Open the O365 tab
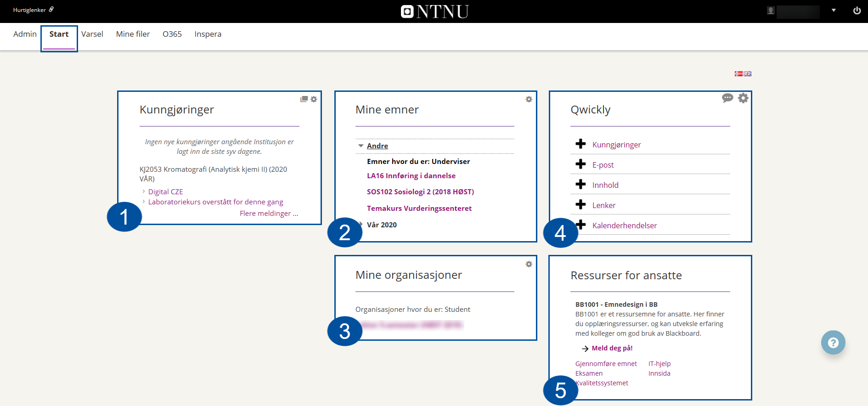868x406 pixels. click(172, 34)
